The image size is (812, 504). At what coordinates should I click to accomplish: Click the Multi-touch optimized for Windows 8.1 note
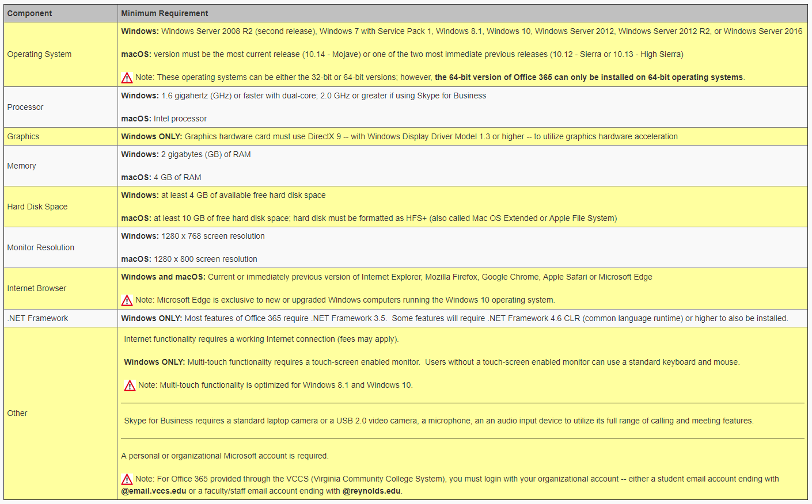pyautogui.click(x=275, y=385)
